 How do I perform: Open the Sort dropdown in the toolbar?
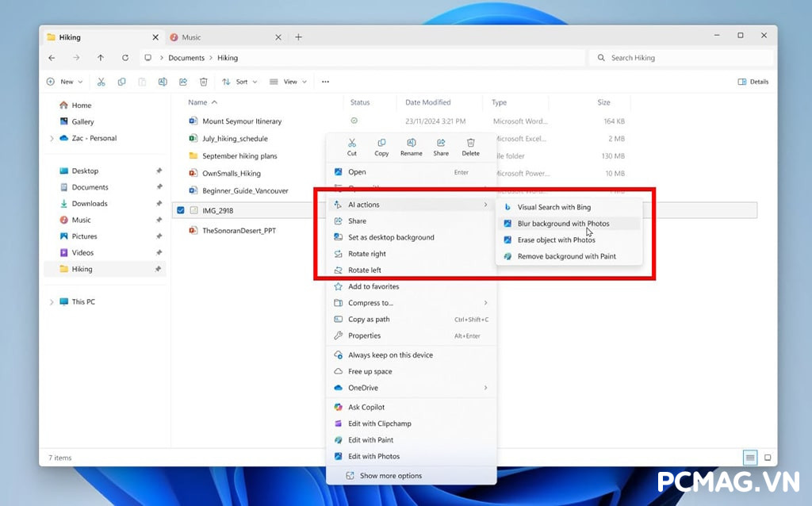point(239,82)
